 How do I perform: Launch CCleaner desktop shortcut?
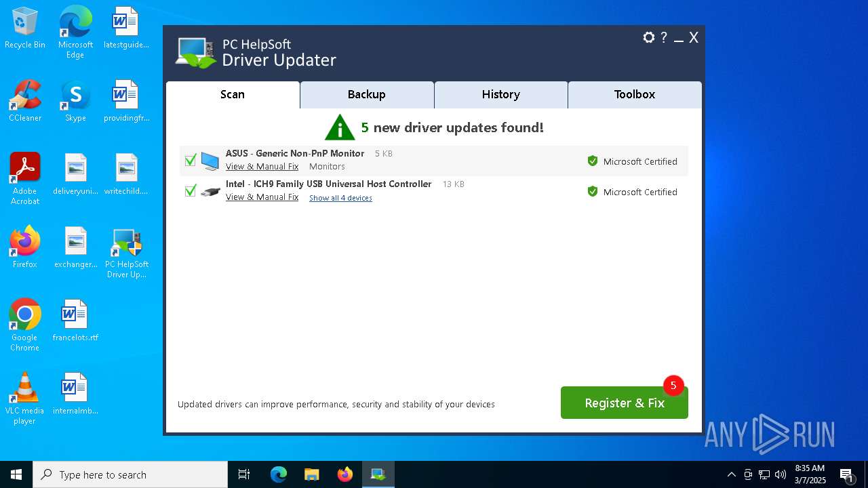click(x=25, y=101)
